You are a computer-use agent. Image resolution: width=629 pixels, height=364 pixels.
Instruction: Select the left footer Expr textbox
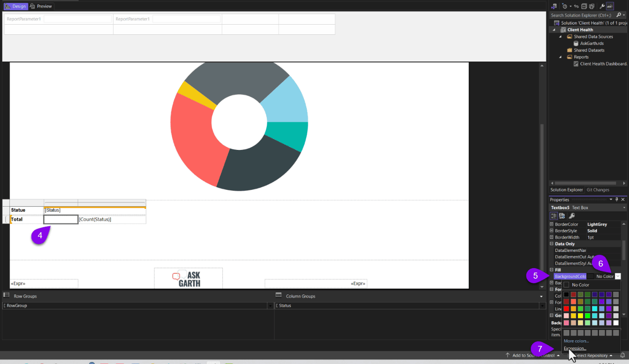tap(44, 284)
